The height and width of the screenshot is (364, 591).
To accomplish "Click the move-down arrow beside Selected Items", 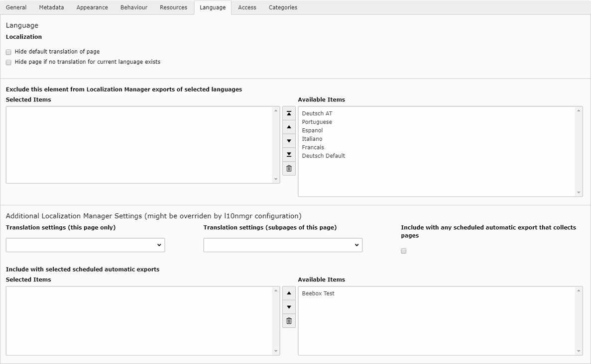I will pos(289,141).
